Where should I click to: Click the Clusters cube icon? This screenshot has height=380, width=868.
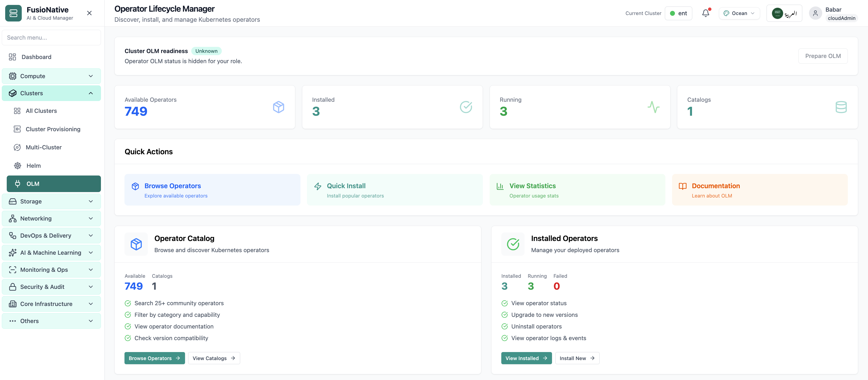tap(12, 93)
